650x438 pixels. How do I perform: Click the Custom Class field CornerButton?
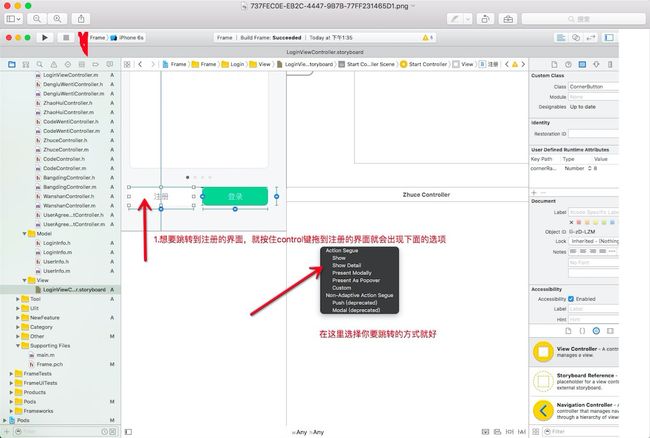click(x=593, y=87)
